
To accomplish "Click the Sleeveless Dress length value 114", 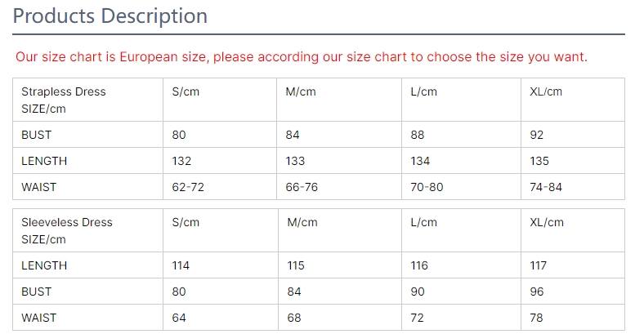I will (181, 265).
